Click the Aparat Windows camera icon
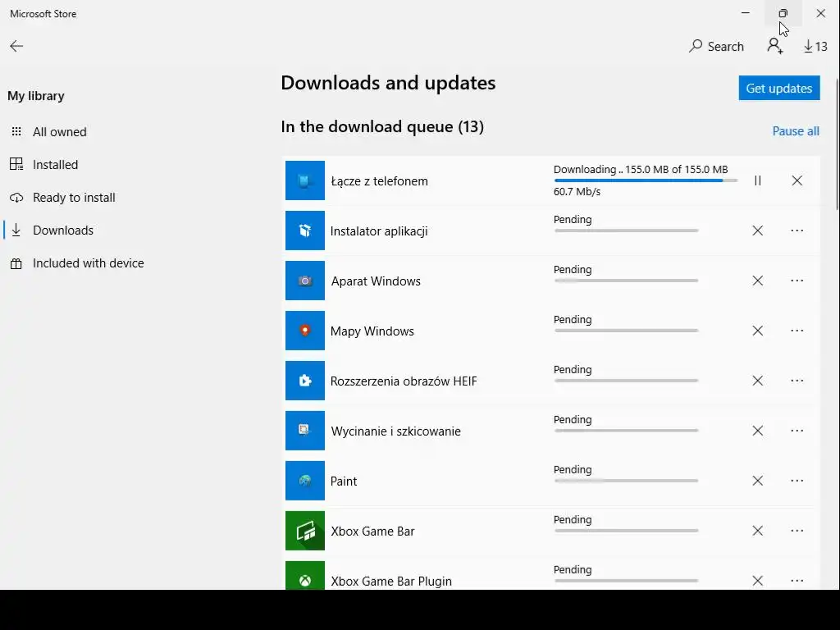840x630 pixels. (x=305, y=281)
